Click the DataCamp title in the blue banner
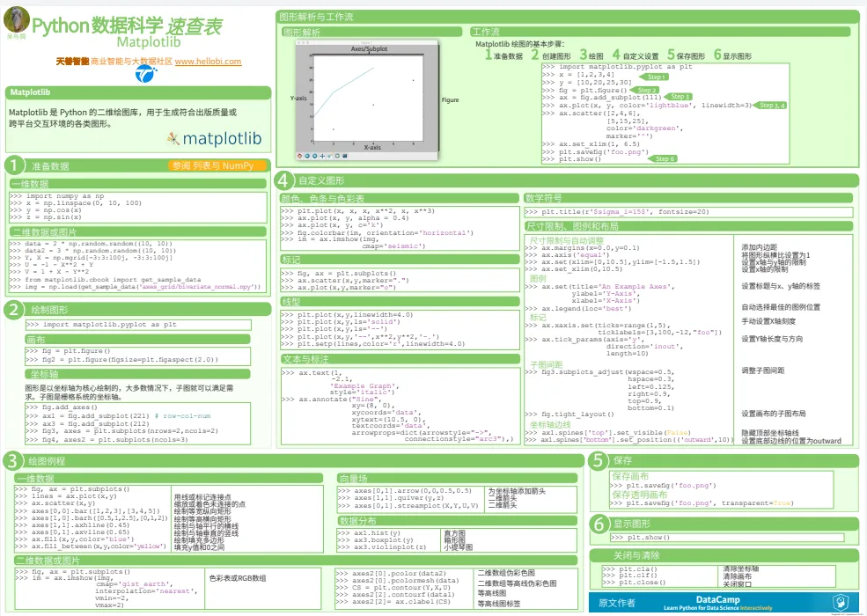This screenshot has width=867, height=616. 717,599
